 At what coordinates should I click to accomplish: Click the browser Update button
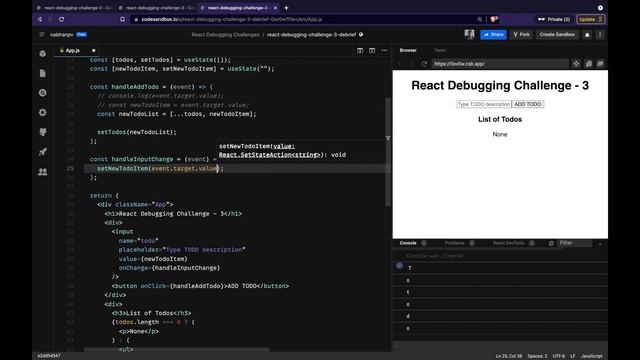[590, 19]
